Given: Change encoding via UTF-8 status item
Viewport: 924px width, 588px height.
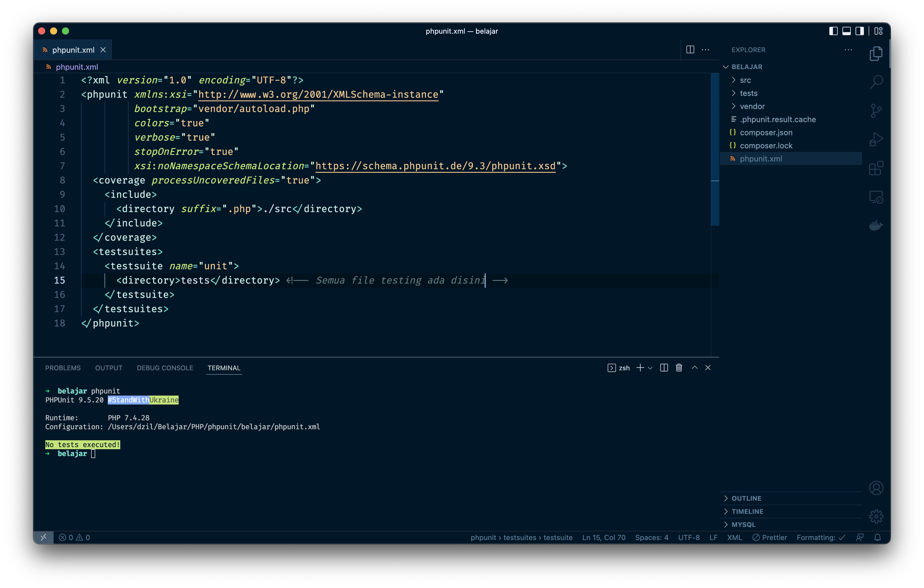Looking at the screenshot, I should click(689, 537).
